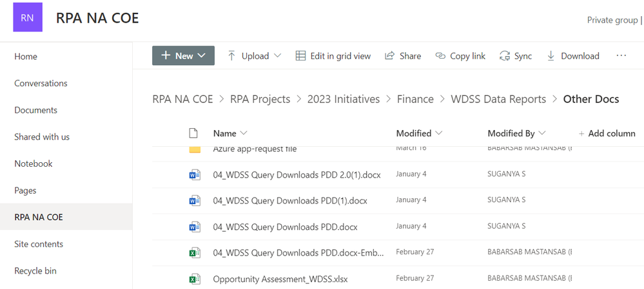Click February 27 date of Opportunity Assessment

[415, 278]
